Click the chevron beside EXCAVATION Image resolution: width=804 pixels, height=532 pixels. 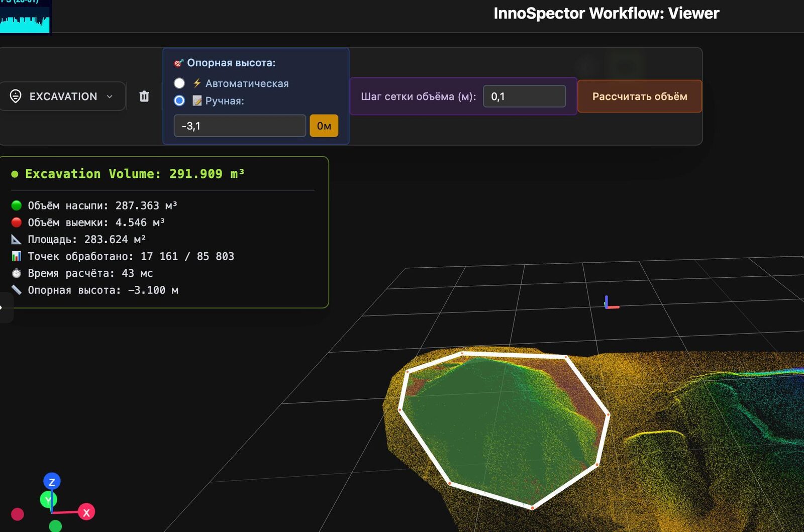click(110, 96)
